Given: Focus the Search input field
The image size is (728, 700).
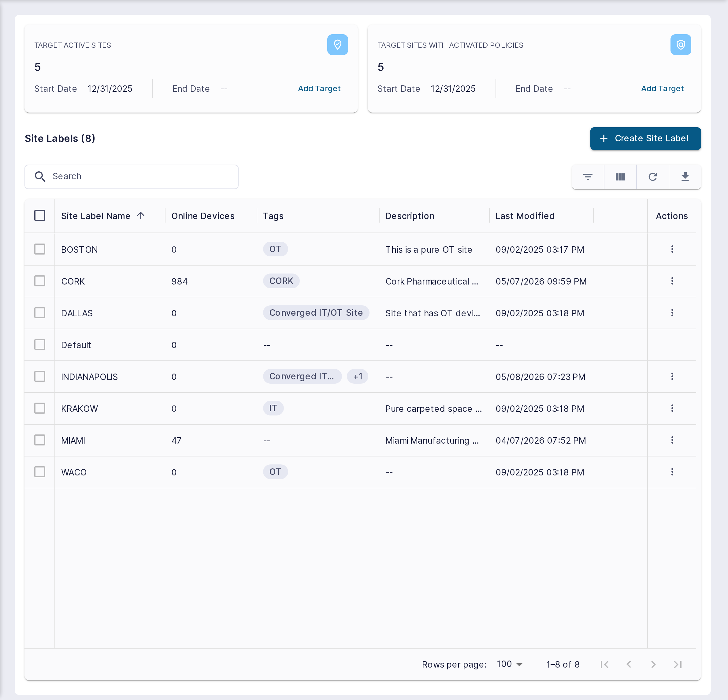Looking at the screenshot, I should tap(132, 177).
